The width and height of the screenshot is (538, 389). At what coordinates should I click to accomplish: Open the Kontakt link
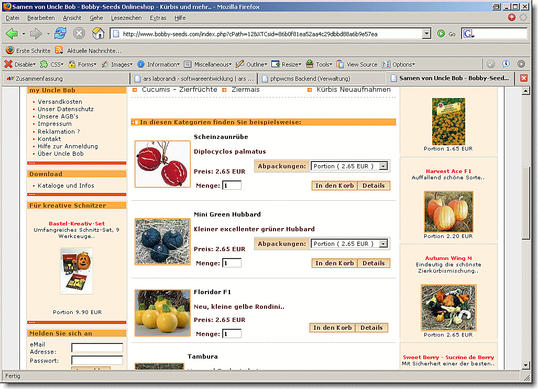[49, 139]
